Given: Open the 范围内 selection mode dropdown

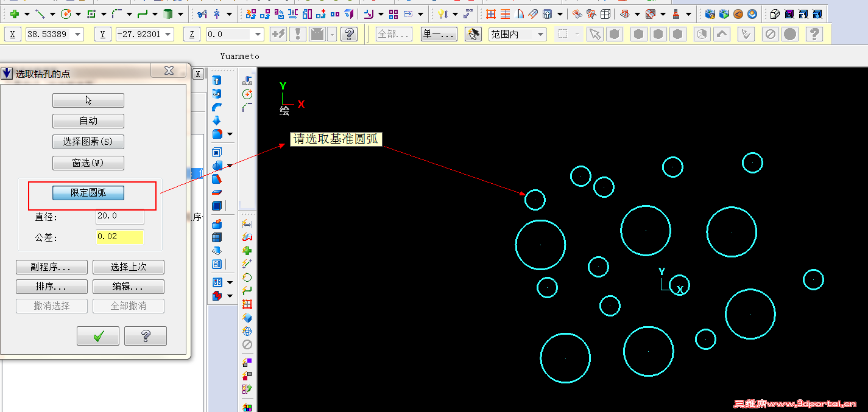Looking at the screenshot, I should [x=540, y=35].
